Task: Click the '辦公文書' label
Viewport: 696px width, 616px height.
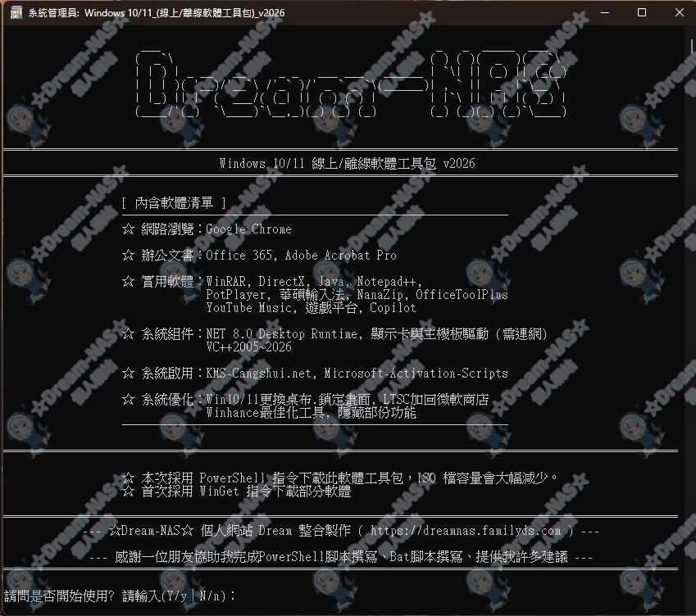Action: point(167,255)
